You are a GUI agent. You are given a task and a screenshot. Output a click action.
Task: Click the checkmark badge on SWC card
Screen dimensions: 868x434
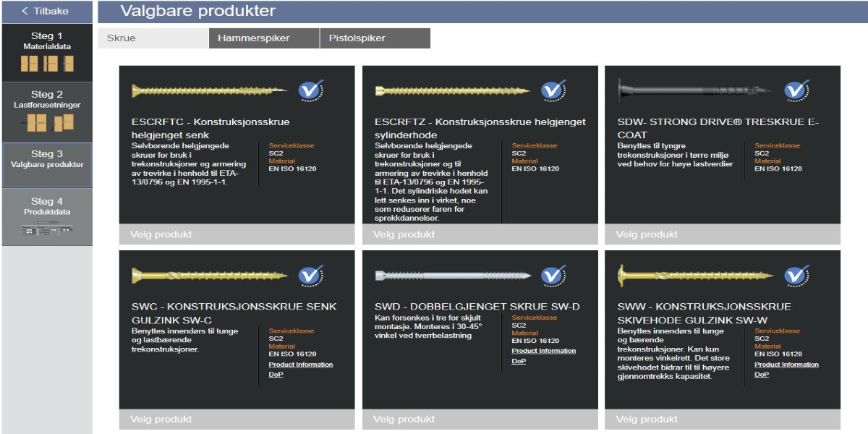pos(312,275)
